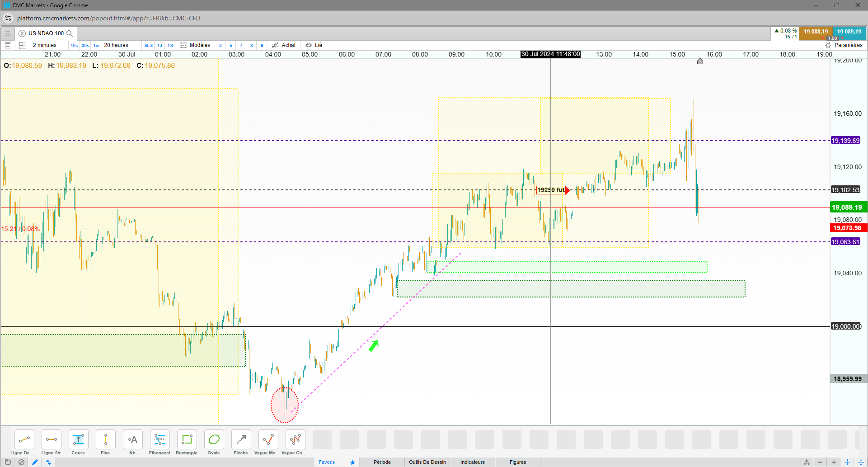
Task: Click the clear drawings circle-slash icon
Action: click(21, 462)
